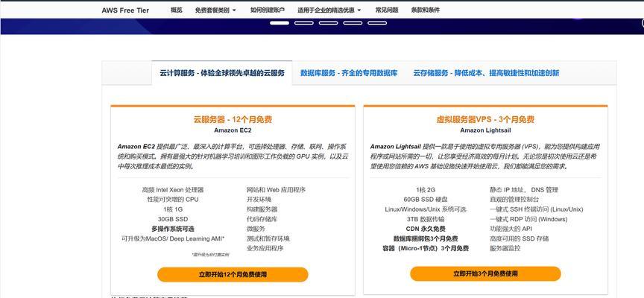Open 条款和条件 nav item
Image resolution: width=644 pixels, height=298 pixels.
[425, 10]
